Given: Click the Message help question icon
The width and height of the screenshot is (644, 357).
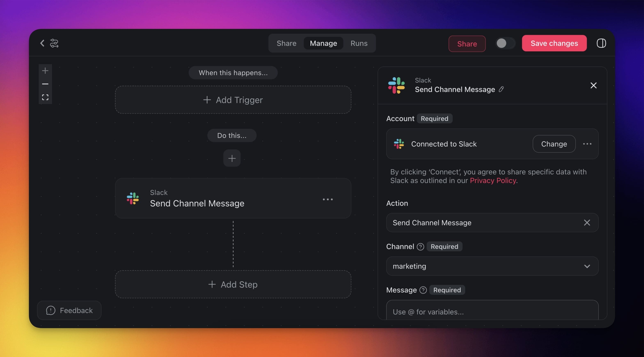Looking at the screenshot, I should click(x=423, y=290).
